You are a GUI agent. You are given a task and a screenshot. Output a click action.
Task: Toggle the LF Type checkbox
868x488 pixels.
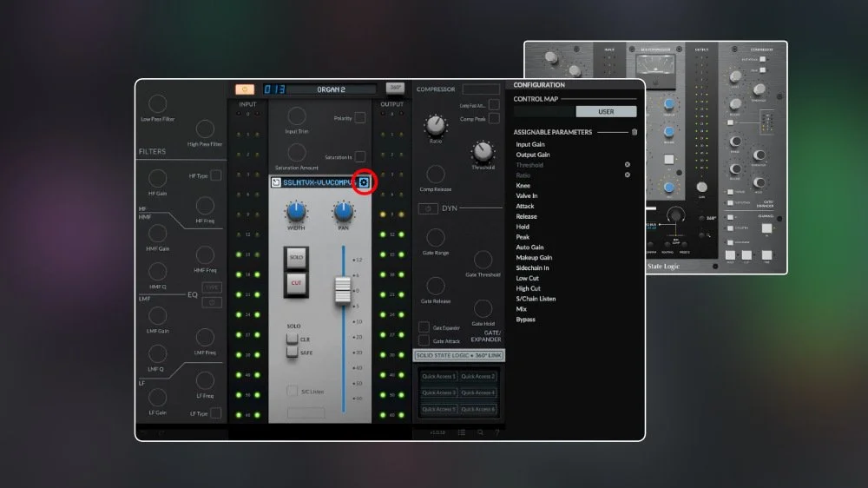click(x=216, y=412)
